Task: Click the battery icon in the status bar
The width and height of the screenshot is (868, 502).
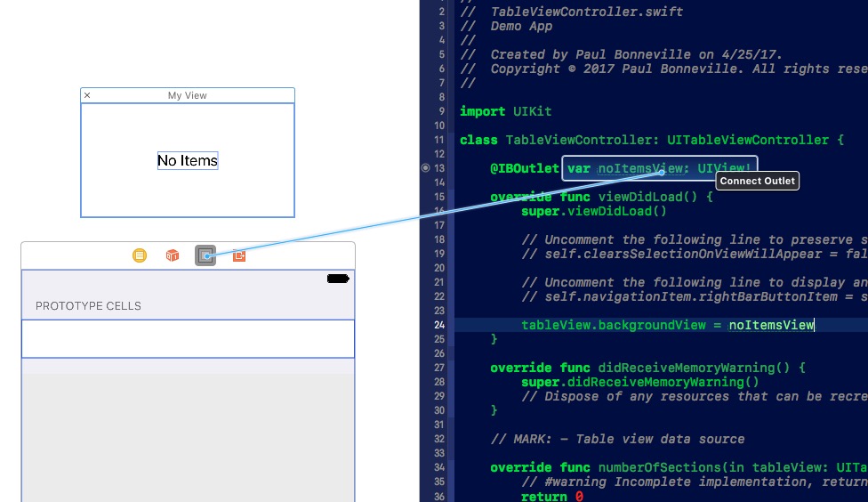Action: tap(338, 279)
